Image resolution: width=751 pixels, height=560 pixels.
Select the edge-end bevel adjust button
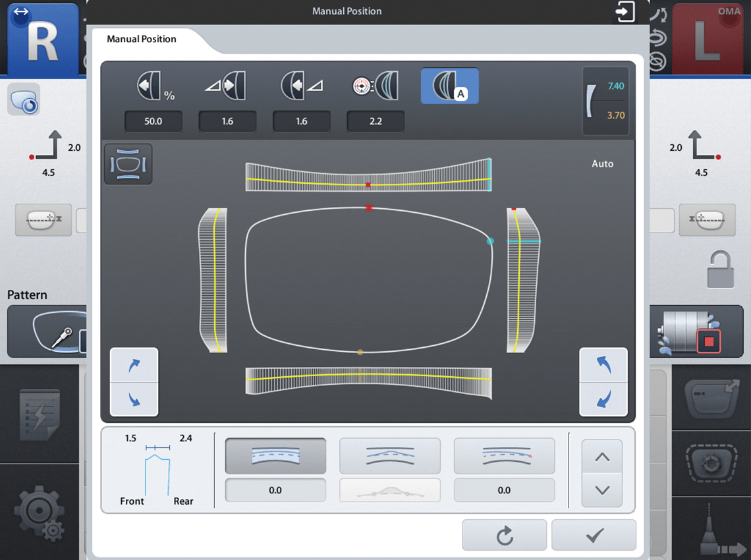click(505, 456)
